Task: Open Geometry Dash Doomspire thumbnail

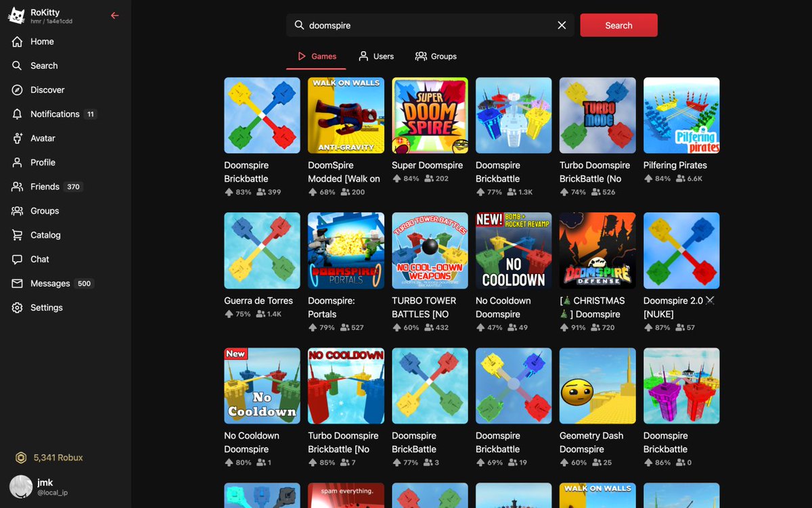Action: (597, 386)
